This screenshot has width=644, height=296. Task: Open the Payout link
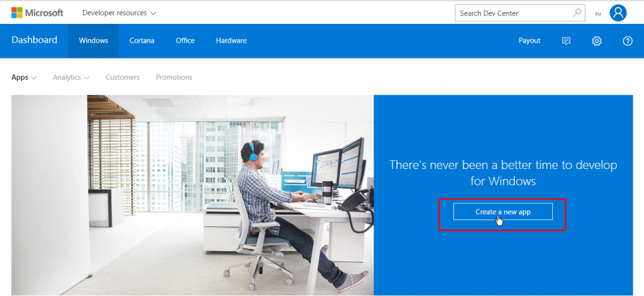[x=530, y=41]
